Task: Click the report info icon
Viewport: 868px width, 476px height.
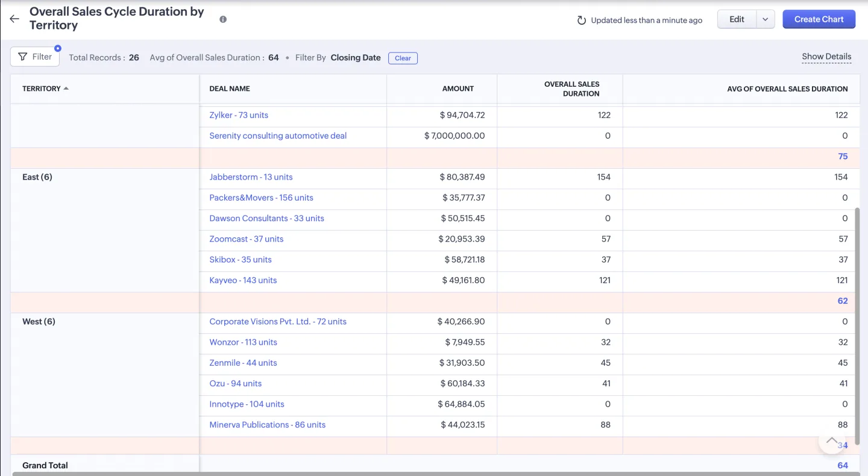Action: (223, 19)
